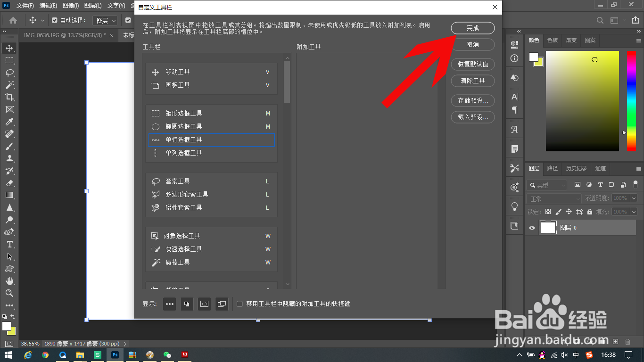Click the 取消 button
The image size is (644, 362).
tap(473, 44)
